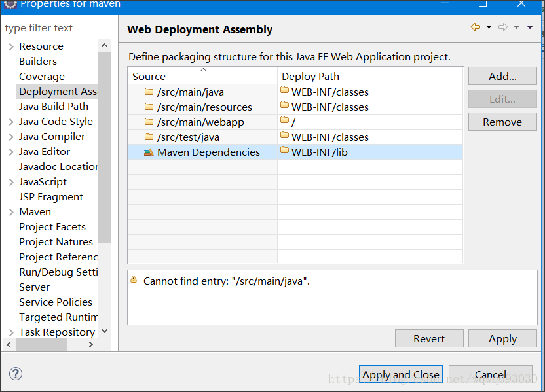545x392 pixels.
Task: Click the Eclipse gear icon in title bar
Action: coord(10,4)
